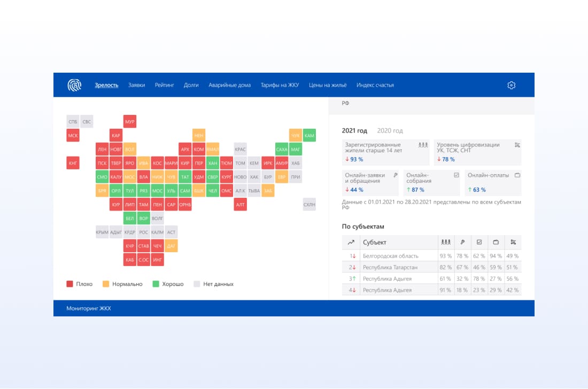
Task: Click the sliders icon on digitalization card
Action: (x=517, y=145)
